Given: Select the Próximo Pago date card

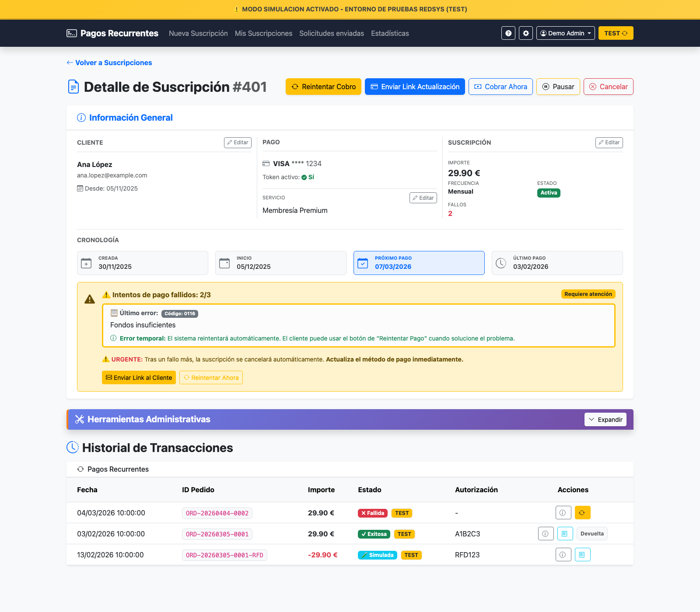Looking at the screenshot, I should click(x=419, y=263).
